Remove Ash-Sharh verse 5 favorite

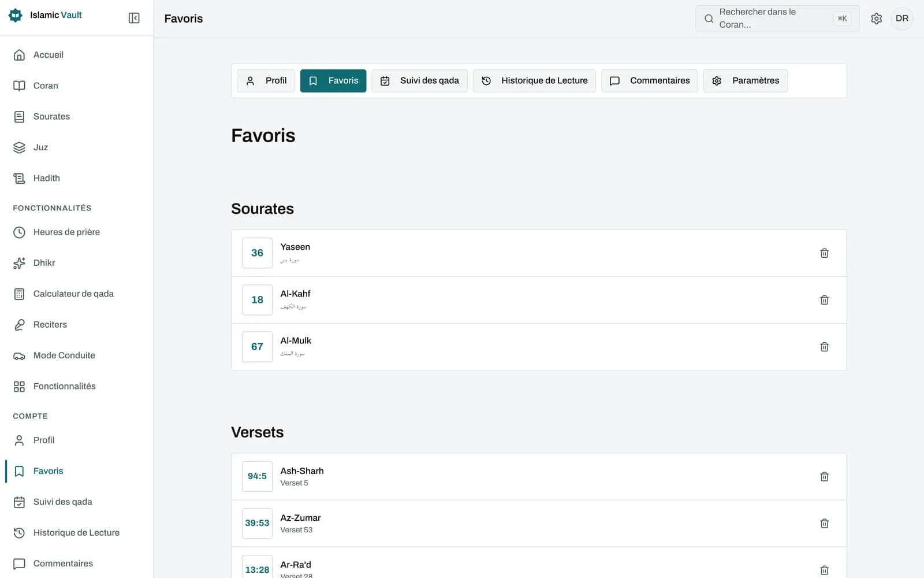pos(824,477)
